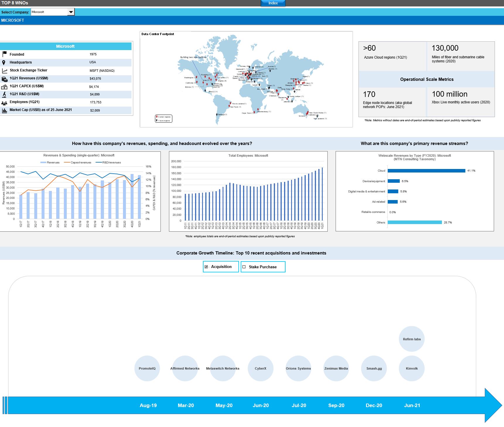The height and width of the screenshot is (427, 504).
Task: Click the Aug-19 timeline date
Action: (x=148, y=405)
